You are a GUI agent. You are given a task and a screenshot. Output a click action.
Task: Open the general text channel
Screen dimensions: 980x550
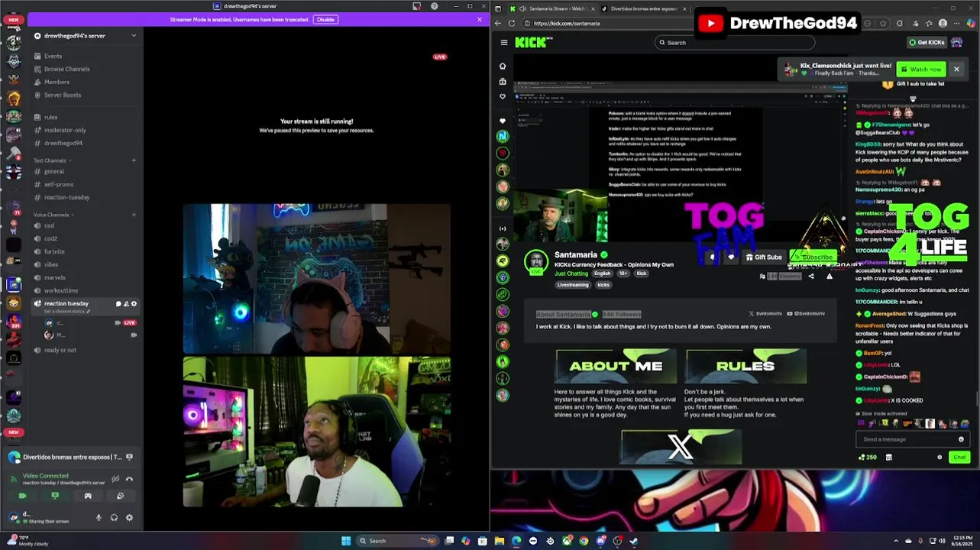(54, 171)
